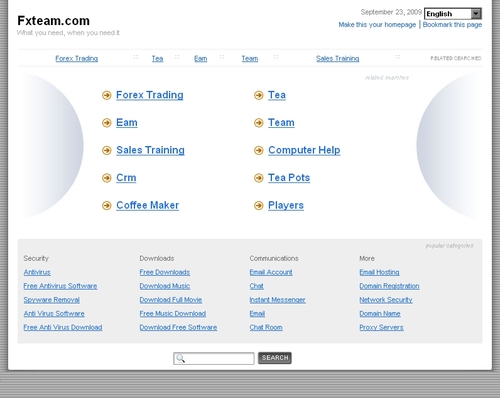Open Download Free Software link
Screen dimensions: 500x398
(x=178, y=327)
